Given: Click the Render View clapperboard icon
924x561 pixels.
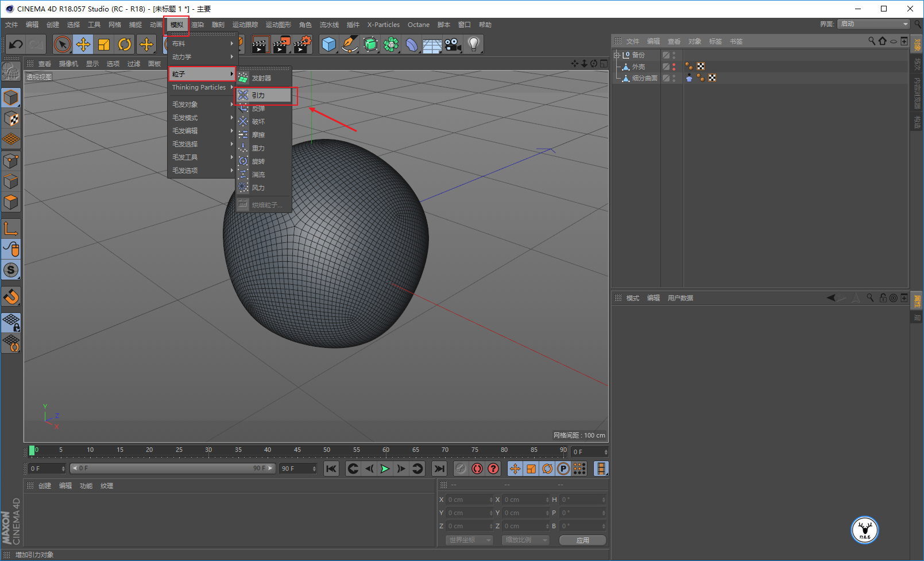Looking at the screenshot, I should [261, 44].
